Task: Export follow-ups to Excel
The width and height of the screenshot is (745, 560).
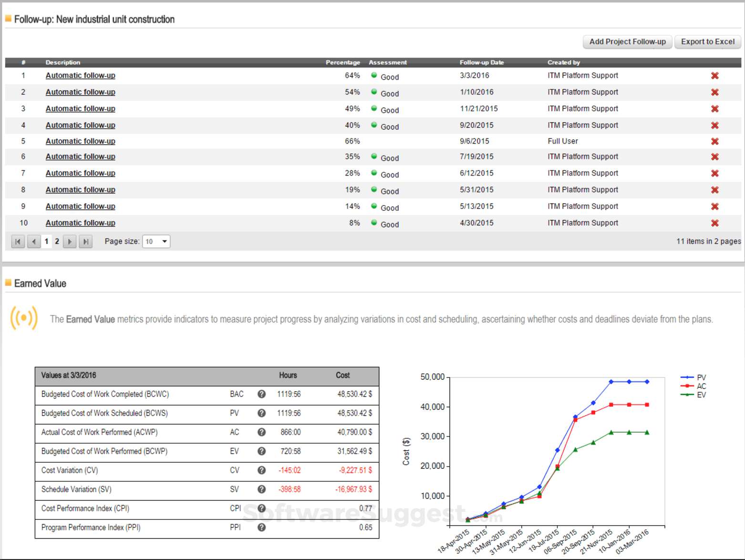Action: 707,42
